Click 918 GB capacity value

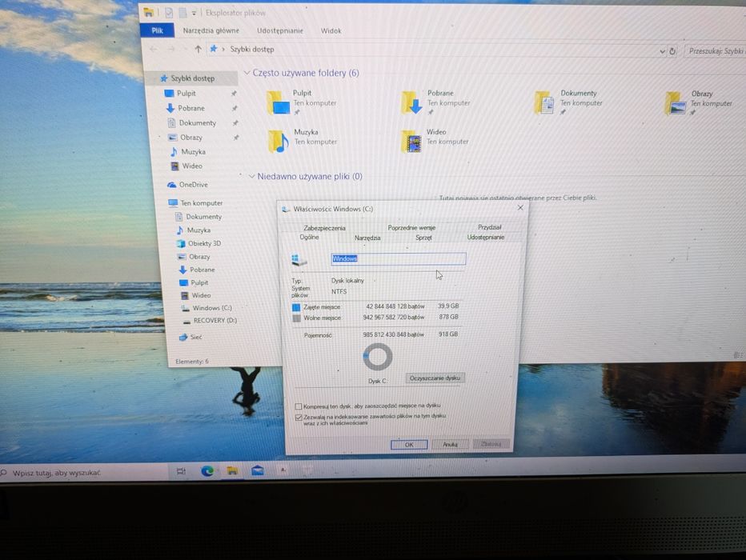pyautogui.click(x=448, y=334)
